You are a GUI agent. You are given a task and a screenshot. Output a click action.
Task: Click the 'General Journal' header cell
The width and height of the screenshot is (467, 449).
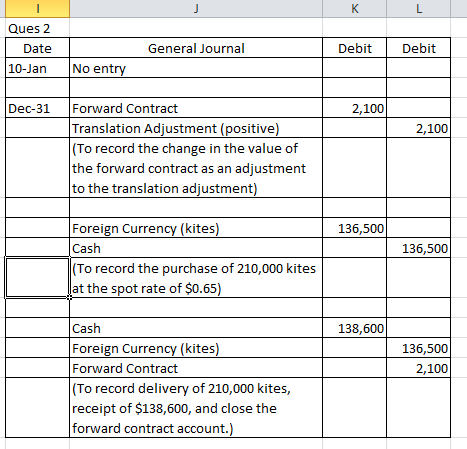coord(196,48)
